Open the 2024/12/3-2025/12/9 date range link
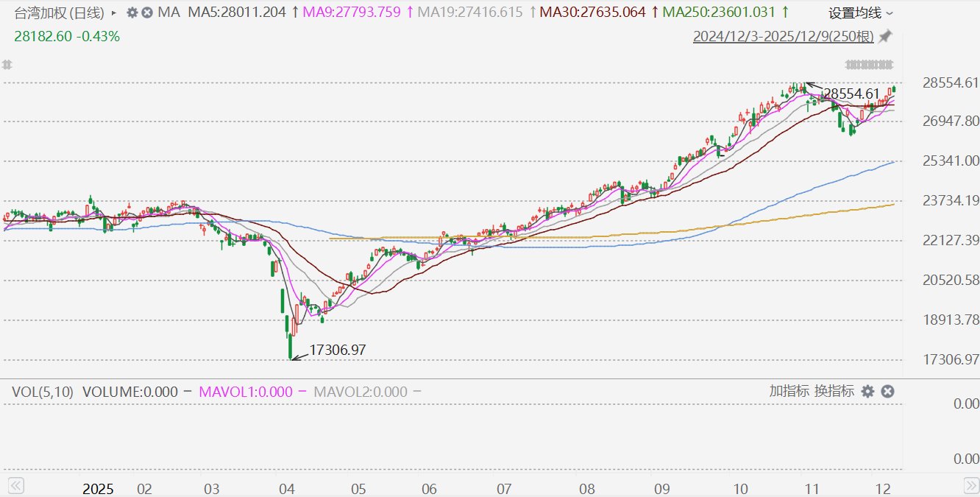The image size is (980, 497). (x=784, y=36)
